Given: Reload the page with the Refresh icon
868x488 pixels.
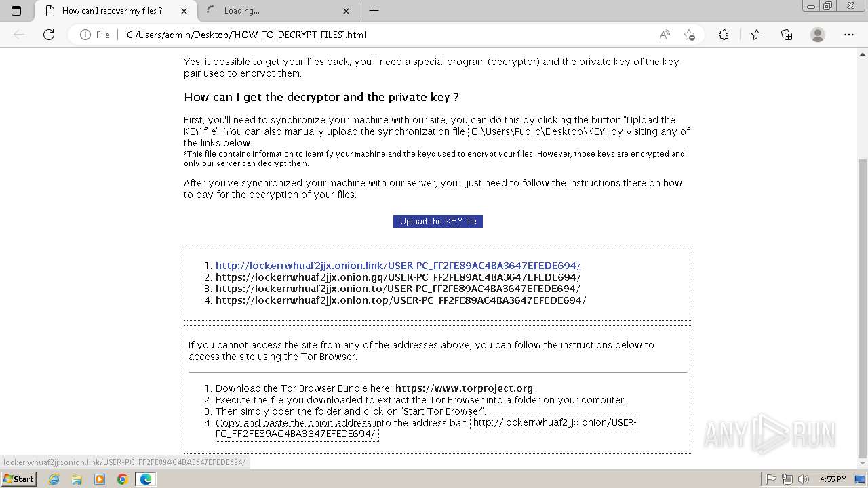Looking at the screenshot, I should pyautogui.click(x=49, y=35).
